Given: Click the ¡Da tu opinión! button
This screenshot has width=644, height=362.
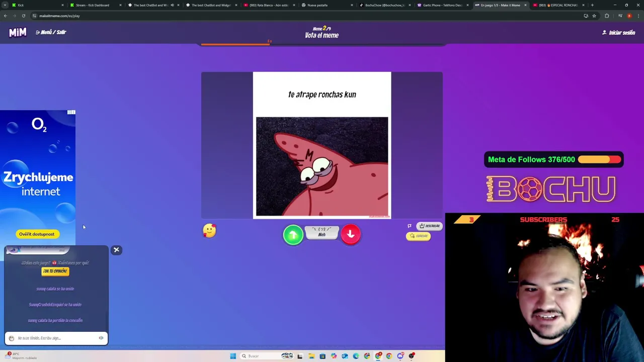Looking at the screenshot, I should click(x=55, y=271).
